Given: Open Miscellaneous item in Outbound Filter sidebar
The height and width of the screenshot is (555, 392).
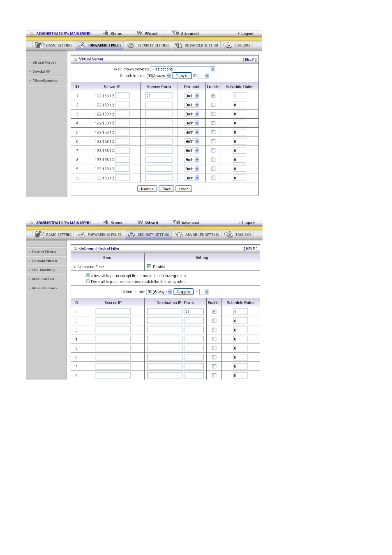Looking at the screenshot, I should point(45,288).
